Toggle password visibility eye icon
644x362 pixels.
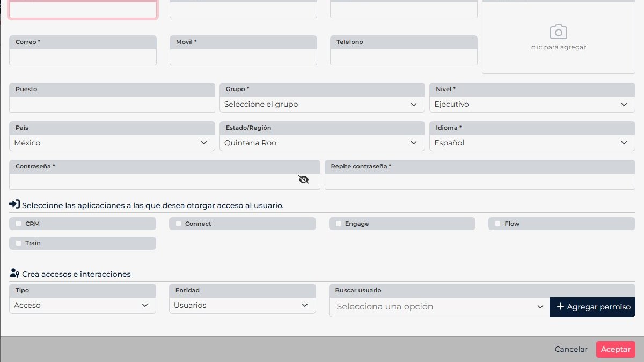pos(304,180)
